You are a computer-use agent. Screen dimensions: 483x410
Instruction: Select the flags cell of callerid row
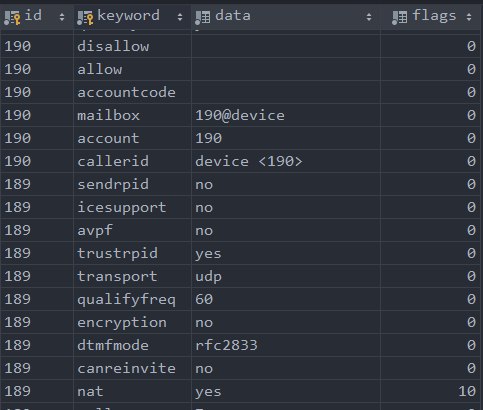tap(430, 161)
